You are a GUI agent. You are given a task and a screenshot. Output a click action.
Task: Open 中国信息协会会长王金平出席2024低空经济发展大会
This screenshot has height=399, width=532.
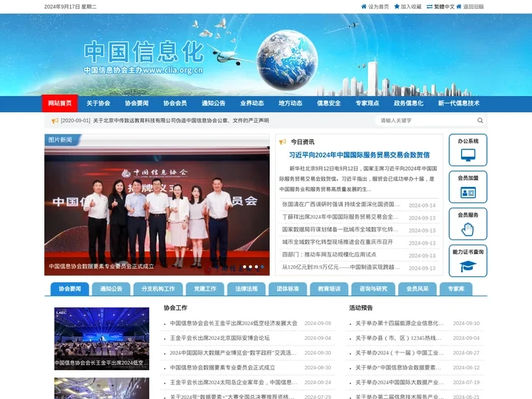[x=233, y=324]
